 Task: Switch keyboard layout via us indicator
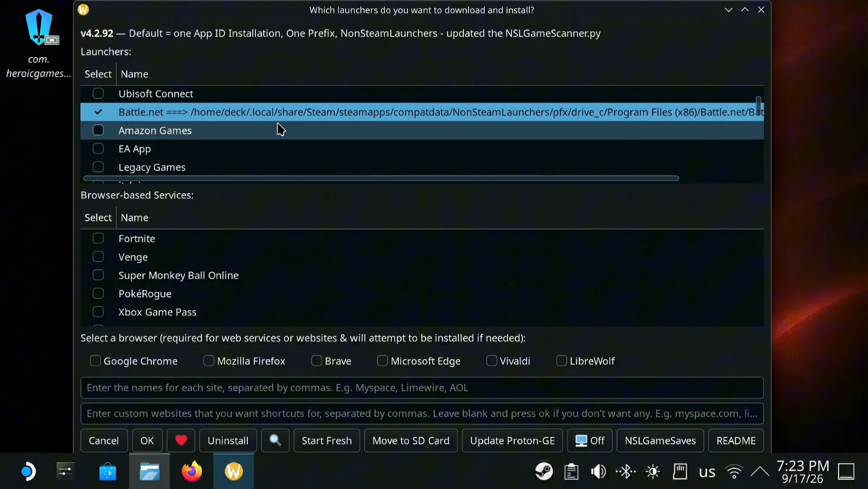[x=707, y=472]
